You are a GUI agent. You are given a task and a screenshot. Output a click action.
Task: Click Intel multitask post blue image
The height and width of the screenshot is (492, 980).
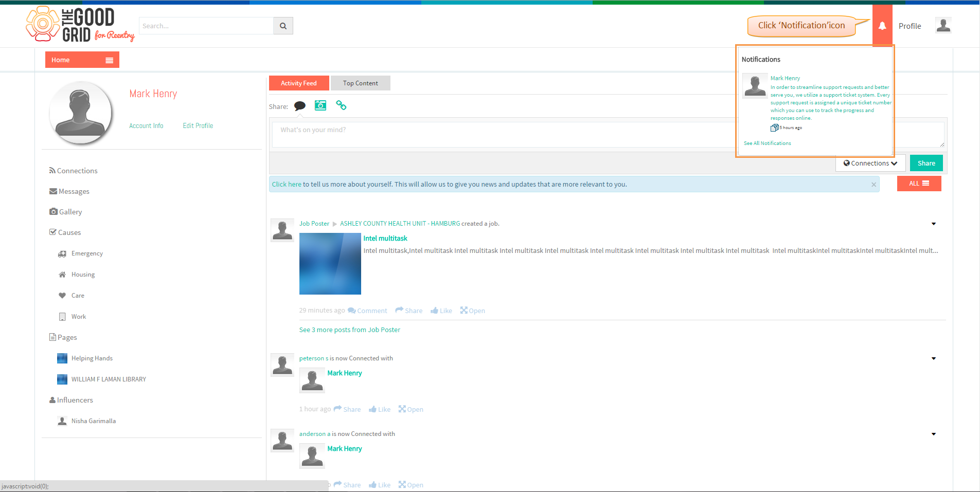tap(330, 264)
